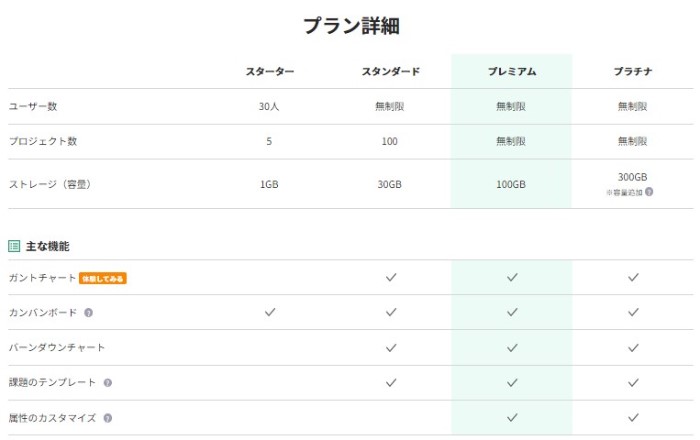Click the プレミアム checkmark for 課題のテンプレート

pyautogui.click(x=512, y=383)
